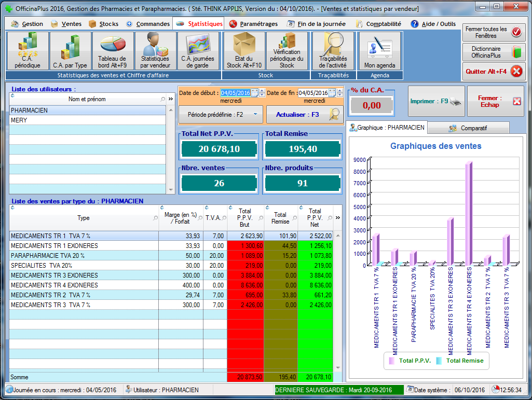532x400 pixels.
Task: Expand the Période prédéfinie F2 dropdown
Action: tap(255, 114)
